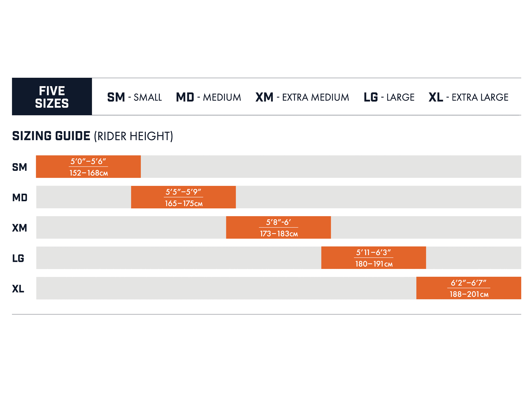This screenshot has height=399, width=532.
Task: Click the 165–175cm measurement text
Action: (x=183, y=203)
